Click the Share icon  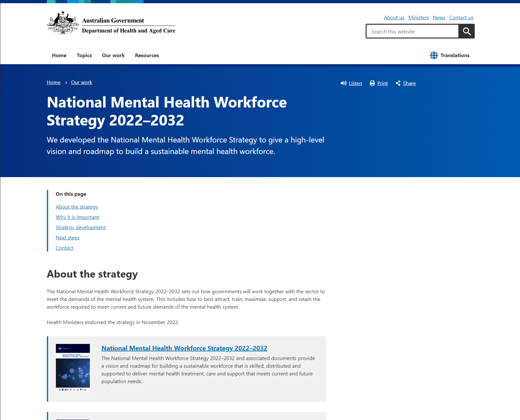(398, 83)
